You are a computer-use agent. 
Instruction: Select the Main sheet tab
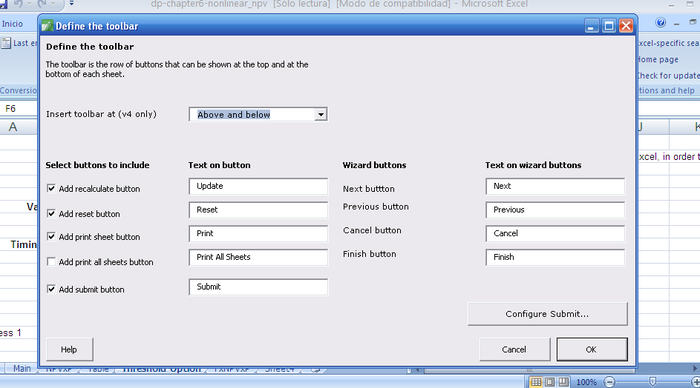pos(22,368)
